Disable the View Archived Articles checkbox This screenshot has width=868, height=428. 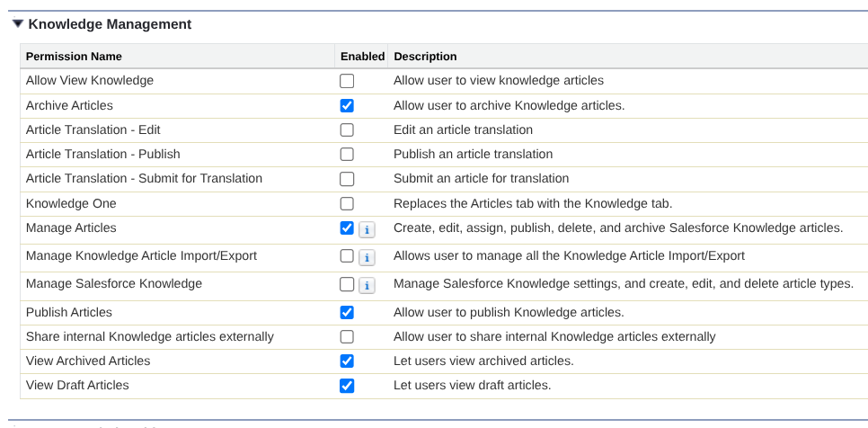(x=347, y=361)
